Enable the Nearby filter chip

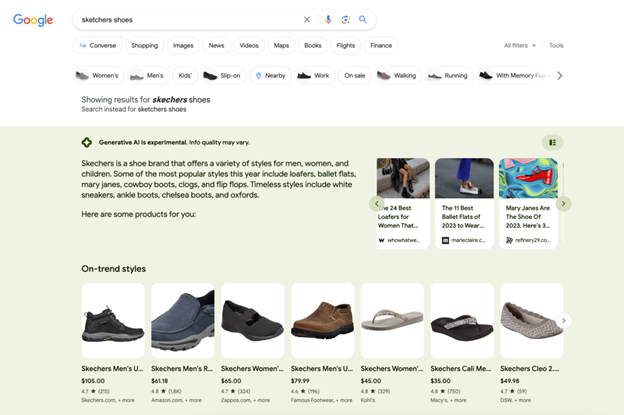coord(269,75)
